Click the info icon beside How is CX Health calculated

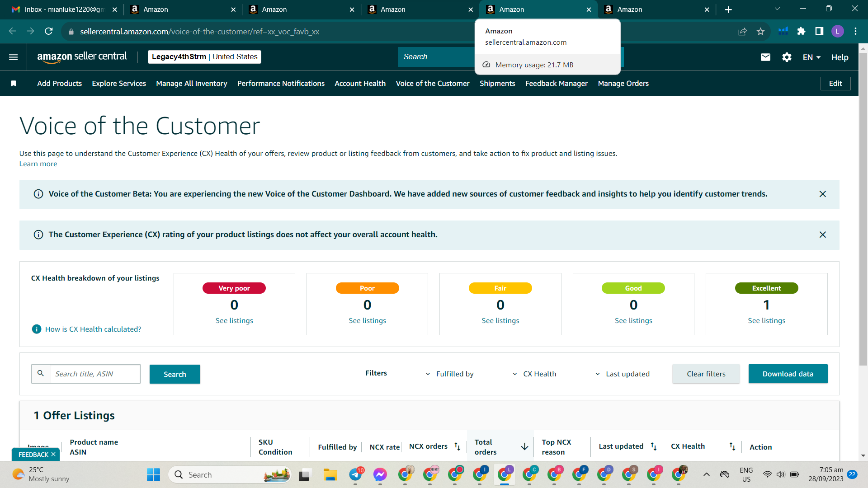coord(37,329)
